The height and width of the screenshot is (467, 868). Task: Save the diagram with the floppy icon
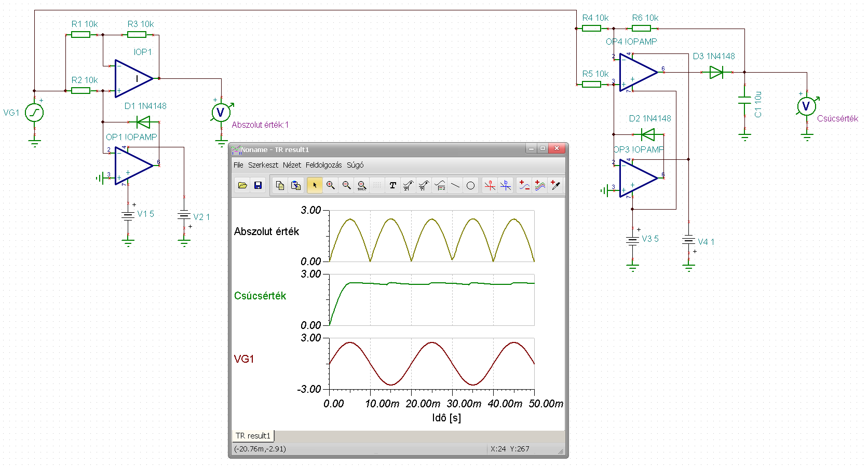258,185
